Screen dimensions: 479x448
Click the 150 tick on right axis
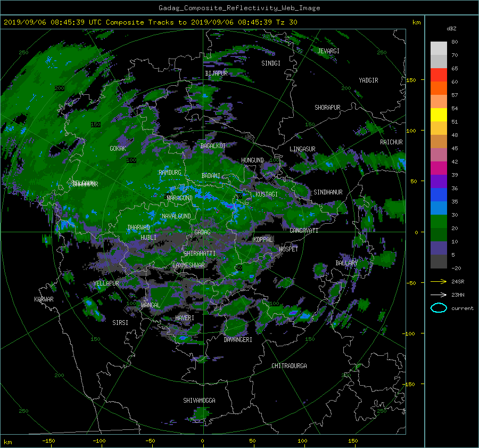click(x=411, y=80)
